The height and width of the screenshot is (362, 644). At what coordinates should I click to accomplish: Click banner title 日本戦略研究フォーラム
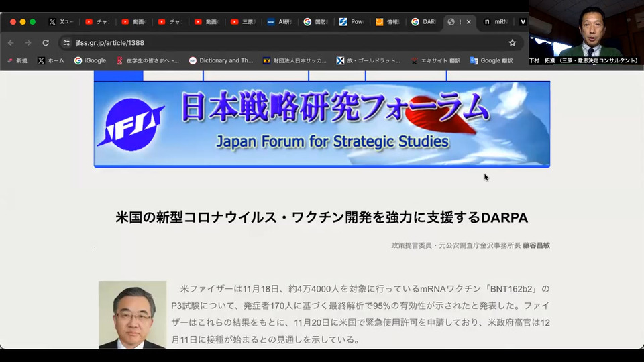pyautogui.click(x=335, y=107)
